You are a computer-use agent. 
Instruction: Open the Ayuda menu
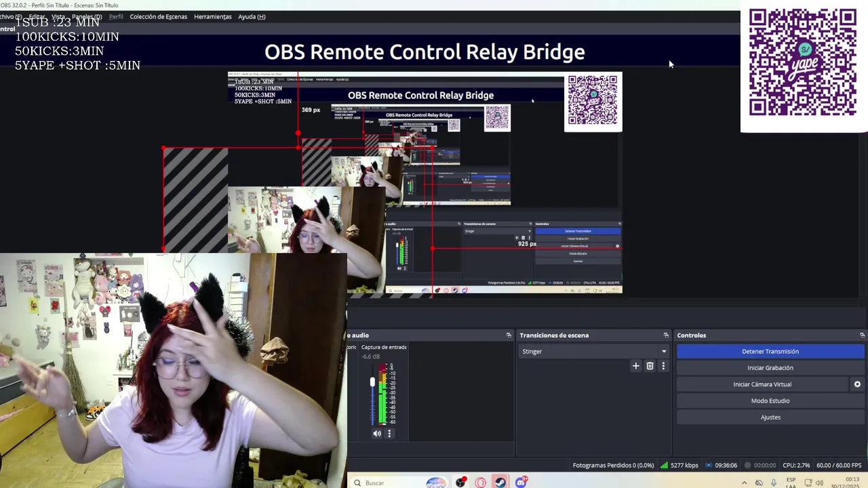pos(252,17)
